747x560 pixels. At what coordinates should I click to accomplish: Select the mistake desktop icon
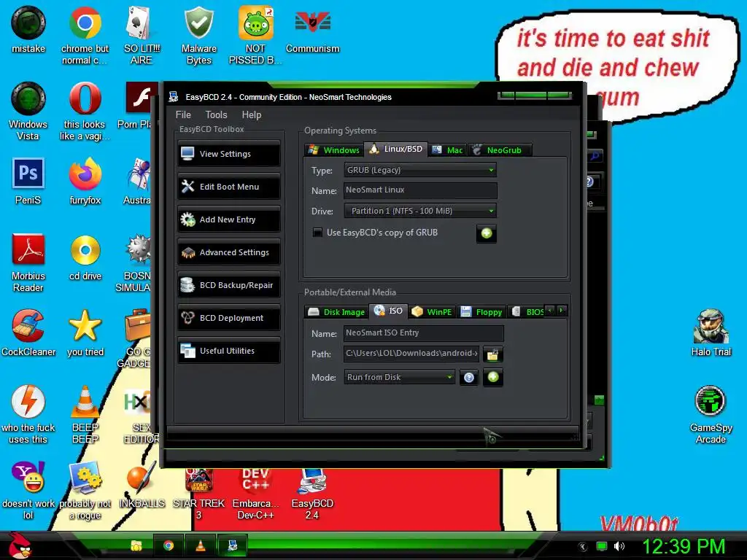pos(28,29)
